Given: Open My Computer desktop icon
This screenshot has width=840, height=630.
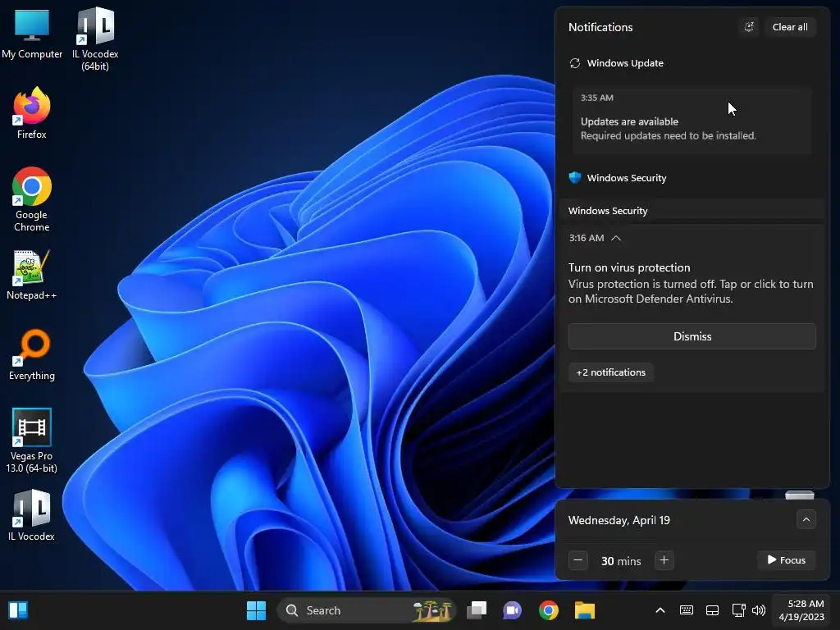Looking at the screenshot, I should [32, 34].
